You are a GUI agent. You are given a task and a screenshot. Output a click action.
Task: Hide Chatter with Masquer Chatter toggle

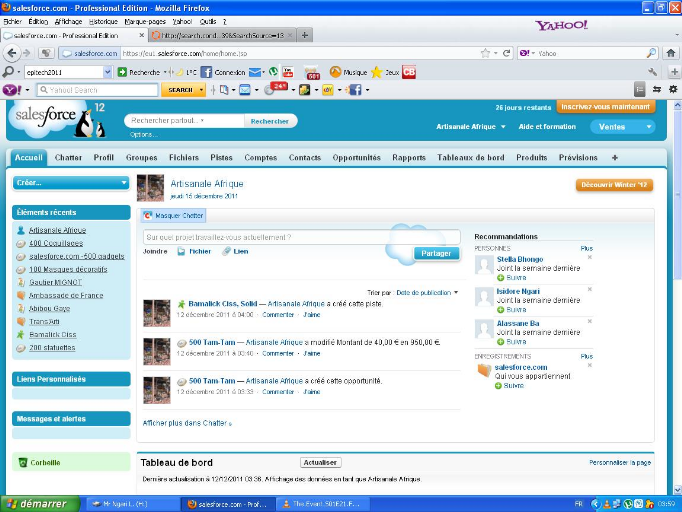[x=176, y=215]
